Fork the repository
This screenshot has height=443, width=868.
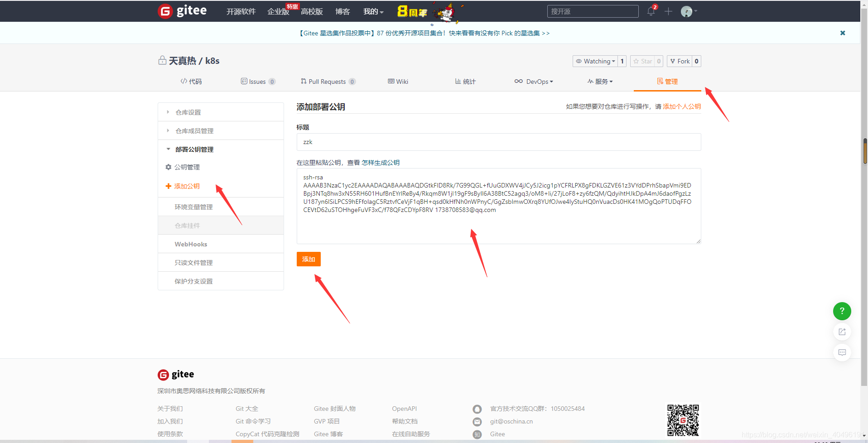(x=680, y=61)
